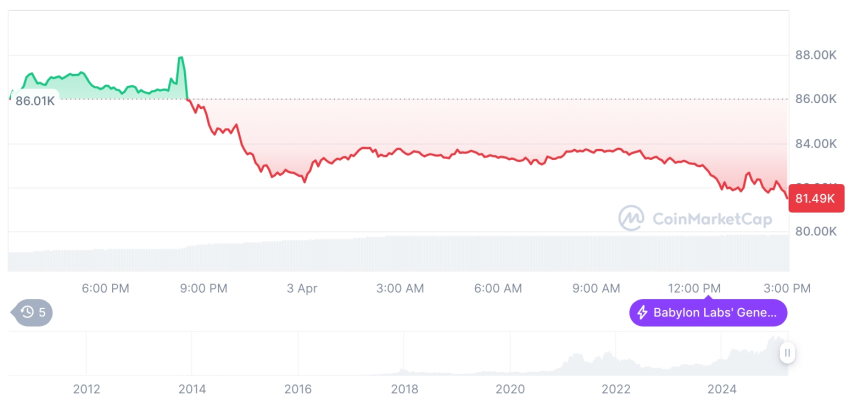This screenshot has height=401, width=860.
Task: Select year 2016 on the overview timeline
Action: tap(298, 388)
